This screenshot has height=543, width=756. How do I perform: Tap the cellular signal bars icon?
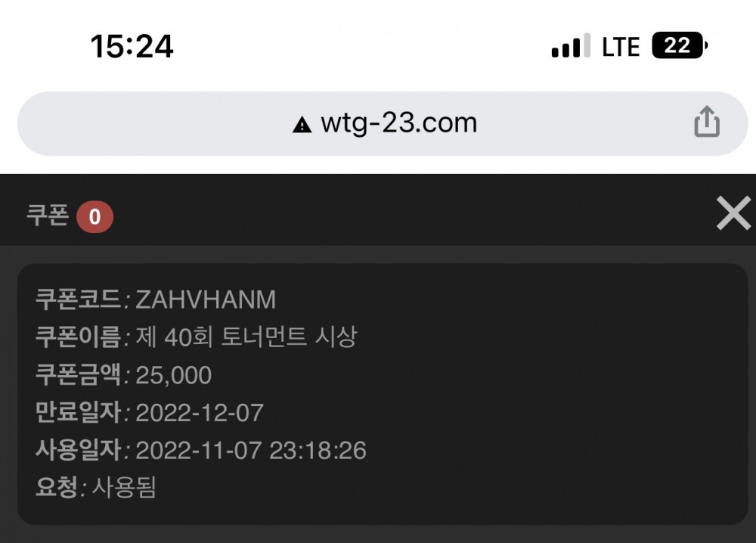tap(570, 47)
